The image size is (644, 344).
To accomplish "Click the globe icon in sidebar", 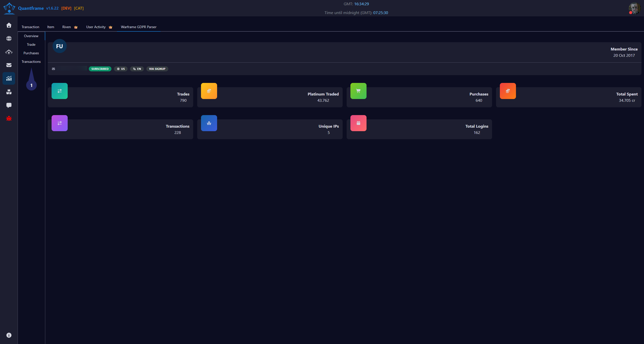I will coord(9,38).
